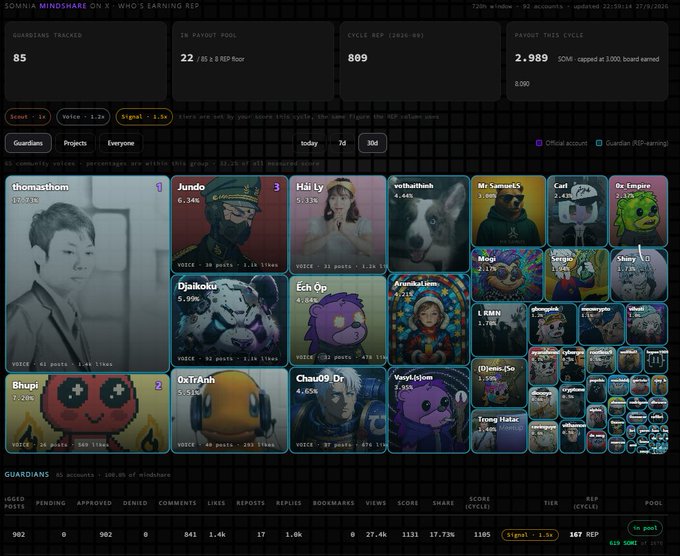
Task: Open vothaithinh's dog tile
Action: click(429, 224)
